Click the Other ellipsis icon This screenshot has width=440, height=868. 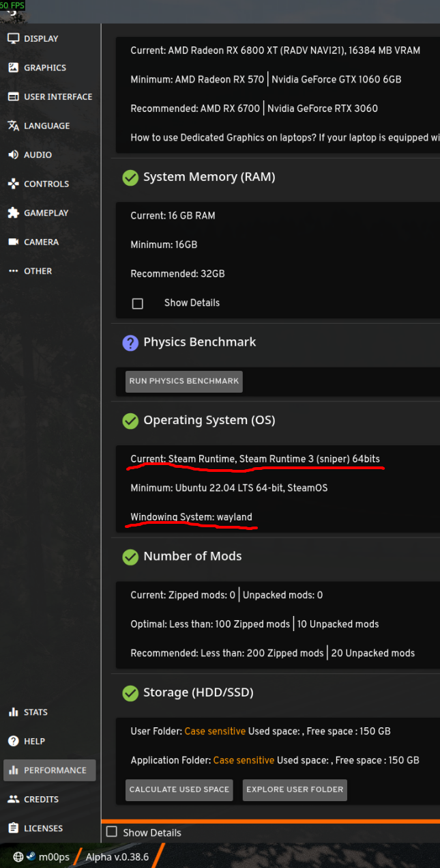pyautogui.click(x=13, y=271)
